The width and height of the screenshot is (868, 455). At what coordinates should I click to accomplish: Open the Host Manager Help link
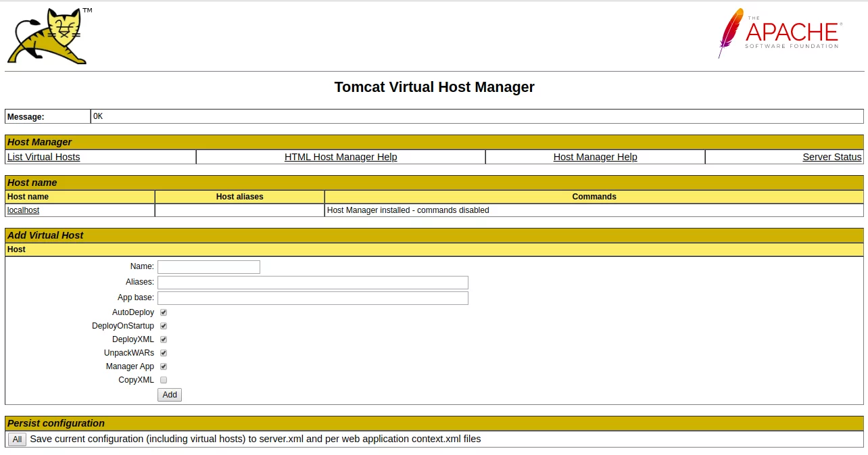595,157
